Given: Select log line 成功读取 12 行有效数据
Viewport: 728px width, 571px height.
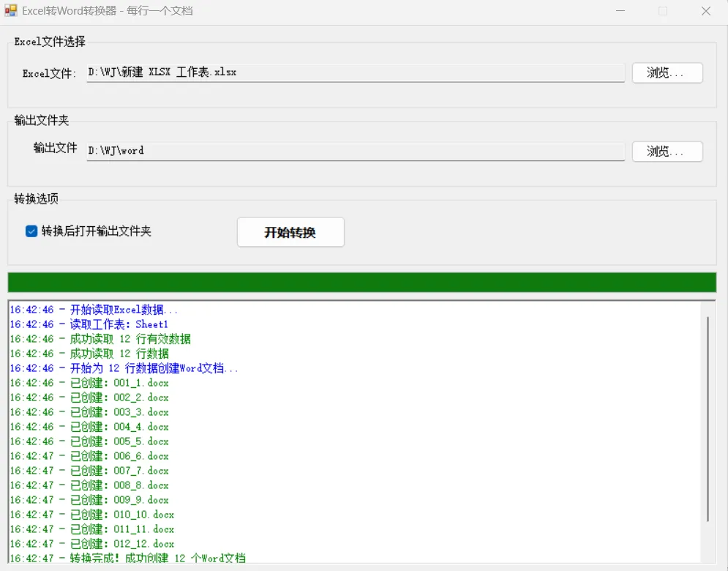Looking at the screenshot, I should tap(100, 339).
